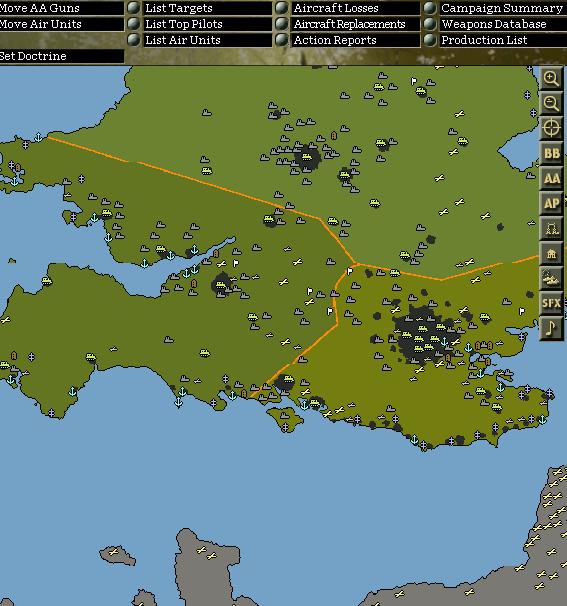Toggle the AA guns display button
The image size is (567, 606).
click(551, 178)
